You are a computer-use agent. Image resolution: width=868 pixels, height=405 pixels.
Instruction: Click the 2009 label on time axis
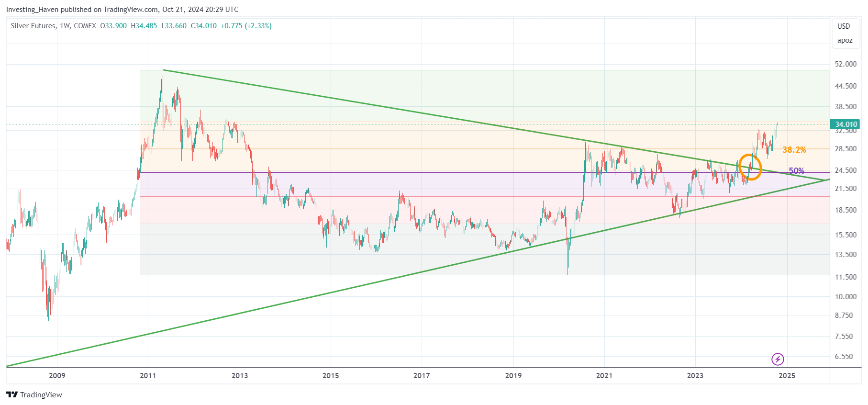(x=57, y=375)
